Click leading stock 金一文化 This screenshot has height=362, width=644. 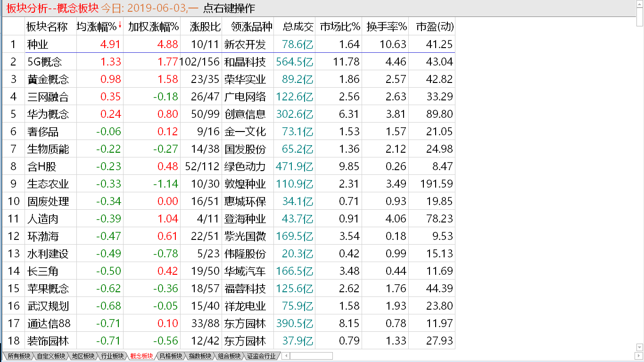coord(245,132)
